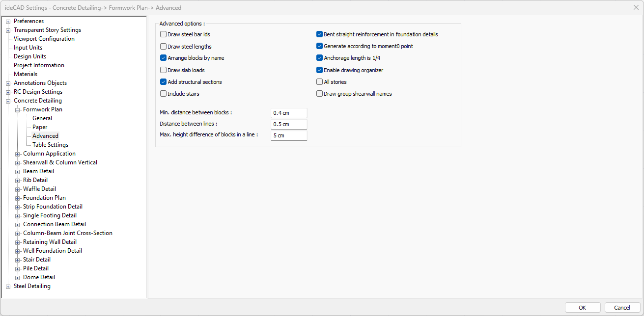Open Table Settings under Formwork Plan
This screenshot has height=316, width=644.
pos(50,145)
